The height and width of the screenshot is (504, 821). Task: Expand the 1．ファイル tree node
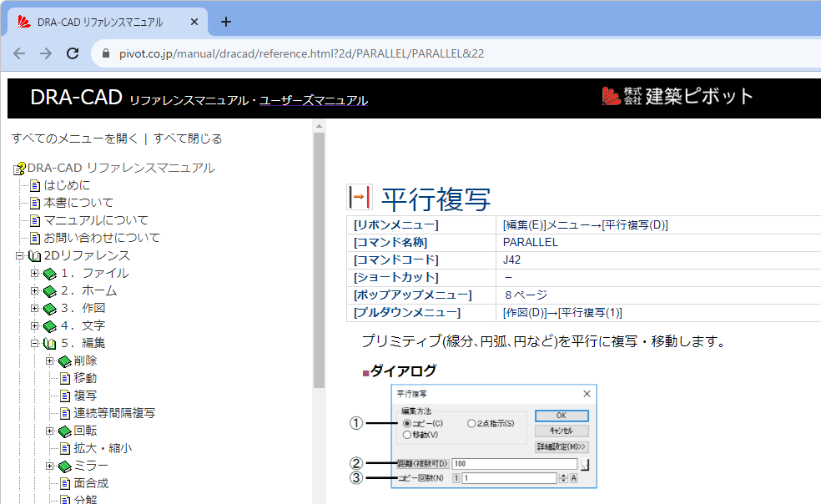pos(34,273)
